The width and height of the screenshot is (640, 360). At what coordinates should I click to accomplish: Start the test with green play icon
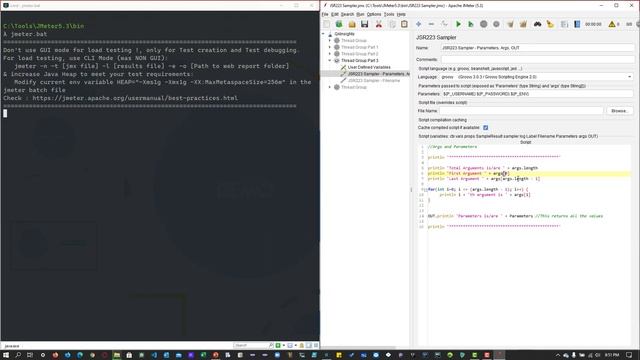coord(458,24)
